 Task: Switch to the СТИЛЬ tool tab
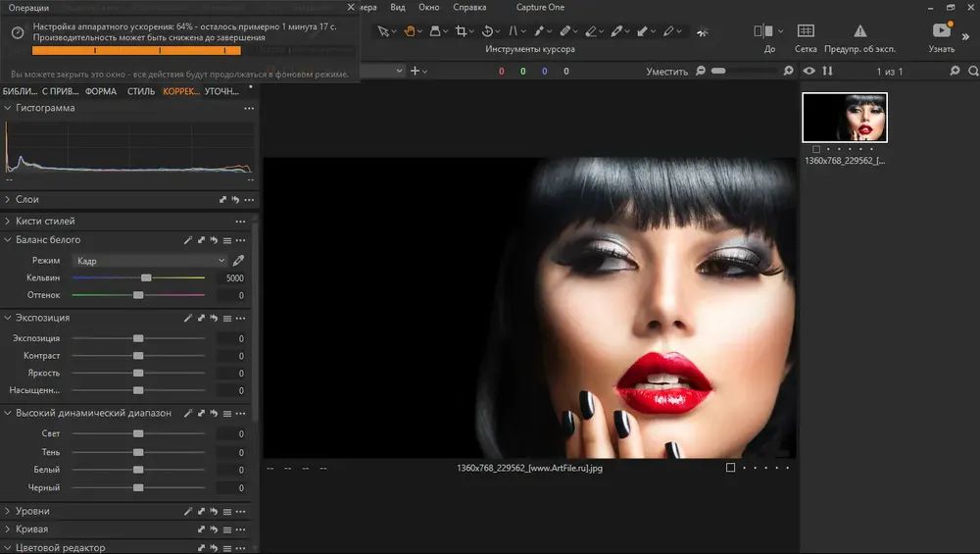point(140,91)
